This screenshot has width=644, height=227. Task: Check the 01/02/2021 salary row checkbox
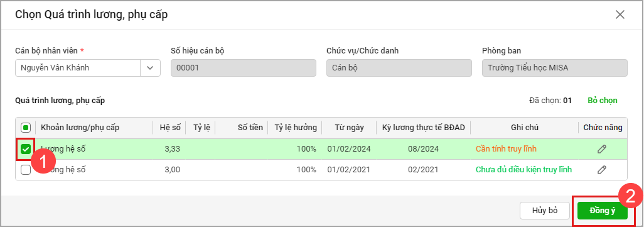(26, 169)
